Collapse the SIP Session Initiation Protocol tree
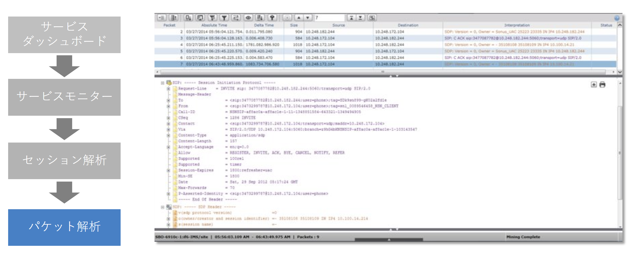This screenshot has width=644, height=258. coord(162,83)
